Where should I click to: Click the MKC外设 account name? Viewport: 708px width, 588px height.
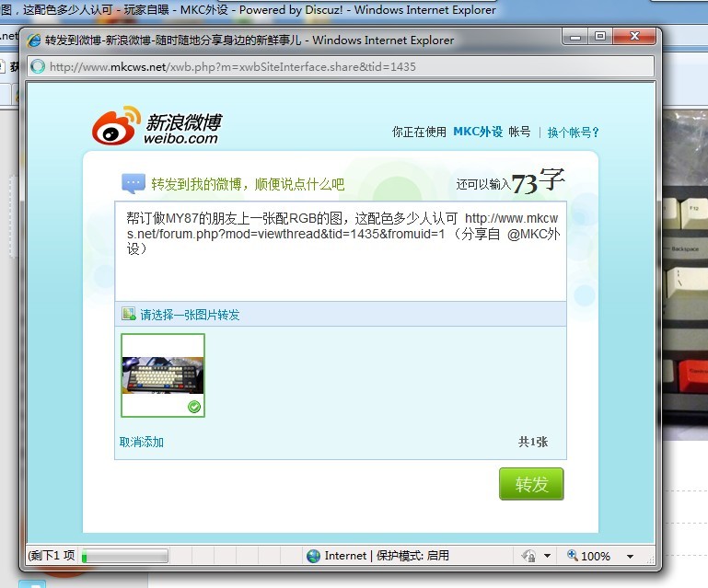coord(478,132)
